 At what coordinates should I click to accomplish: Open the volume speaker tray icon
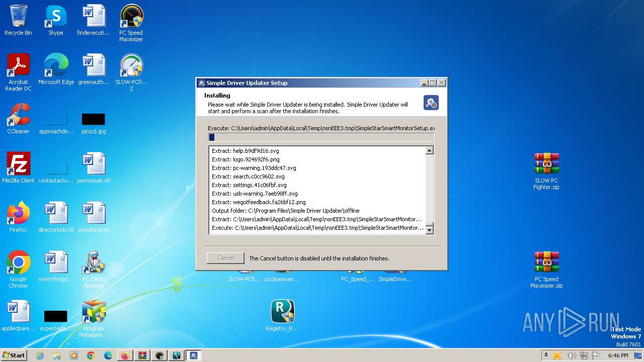(572, 355)
